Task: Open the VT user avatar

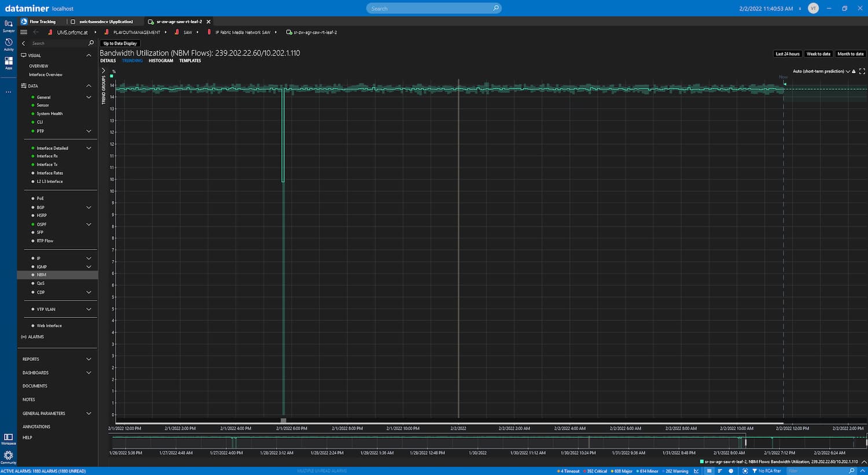Action: click(813, 8)
